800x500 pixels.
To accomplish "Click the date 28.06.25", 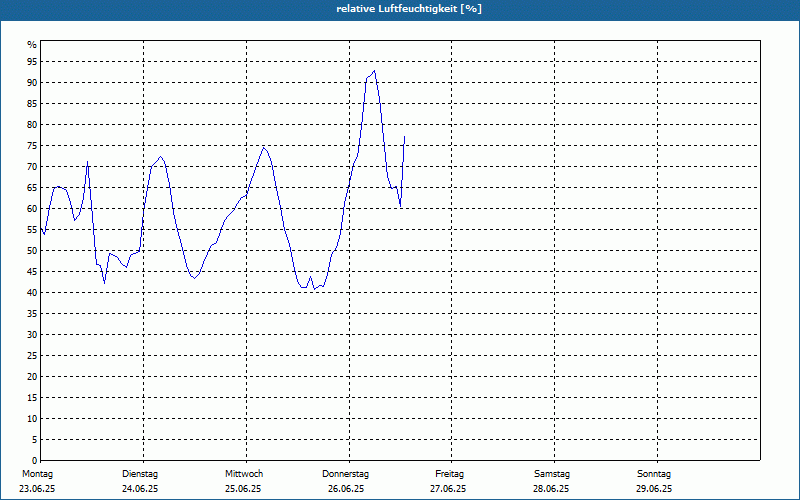I will coord(551,489).
